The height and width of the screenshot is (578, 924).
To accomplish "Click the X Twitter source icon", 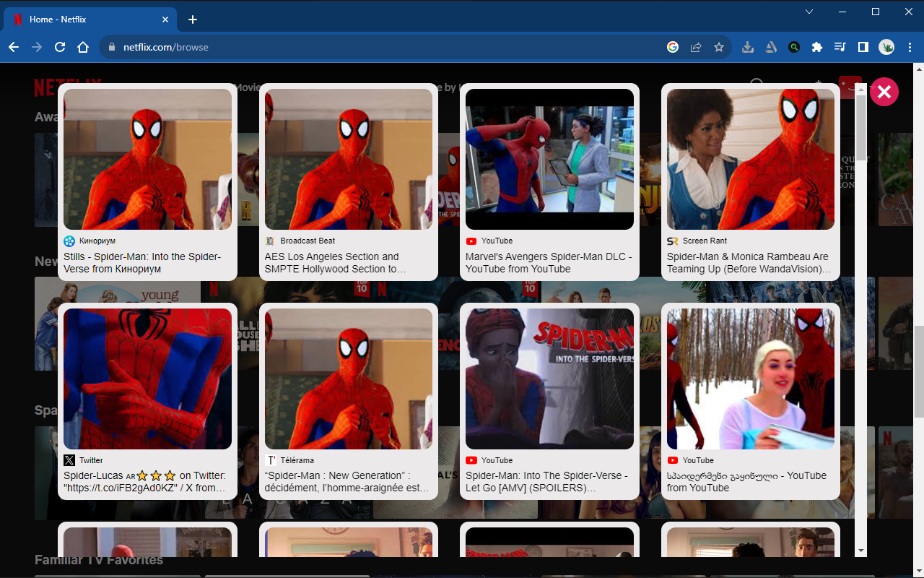I will pos(69,460).
